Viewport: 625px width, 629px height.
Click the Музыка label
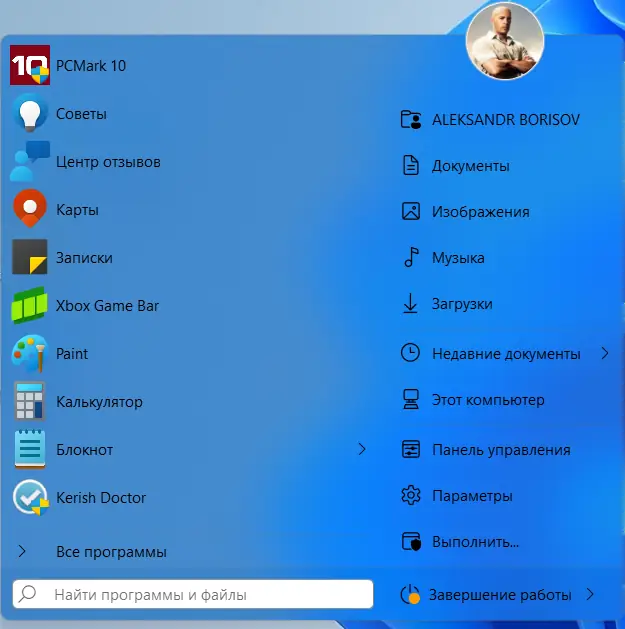pyautogui.click(x=458, y=258)
